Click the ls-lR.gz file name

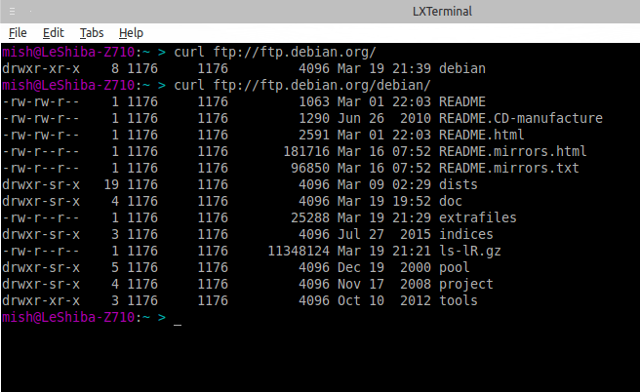pos(470,251)
